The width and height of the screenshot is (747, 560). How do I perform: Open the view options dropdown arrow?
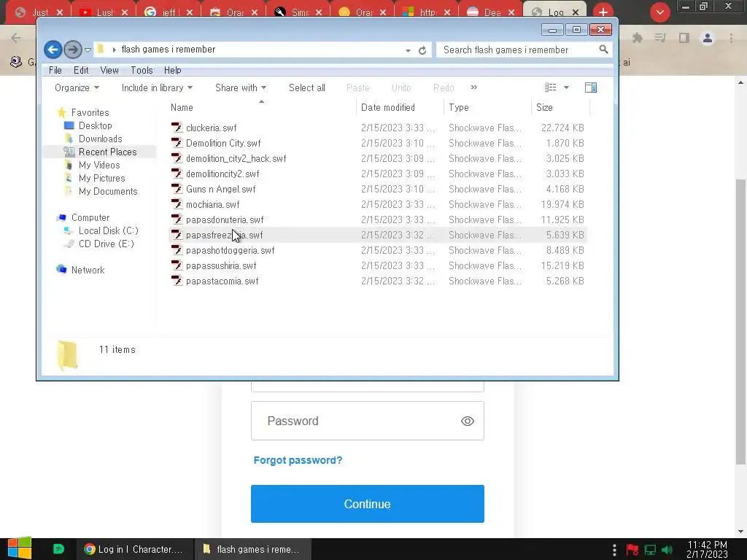(566, 87)
